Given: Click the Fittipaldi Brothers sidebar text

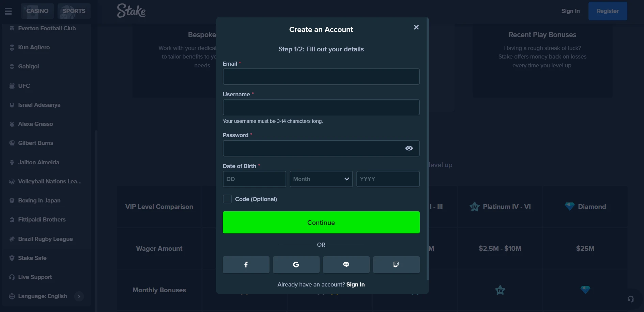Looking at the screenshot, I should click(x=42, y=219).
